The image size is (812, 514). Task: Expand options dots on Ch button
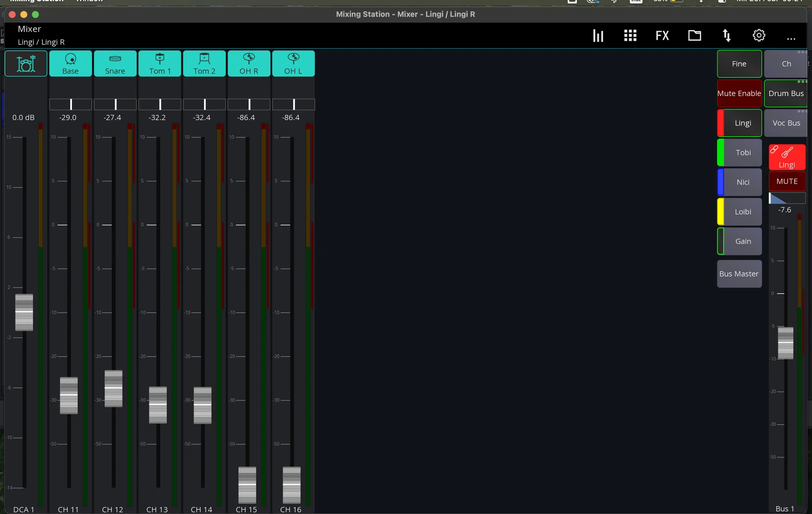coord(801,52)
